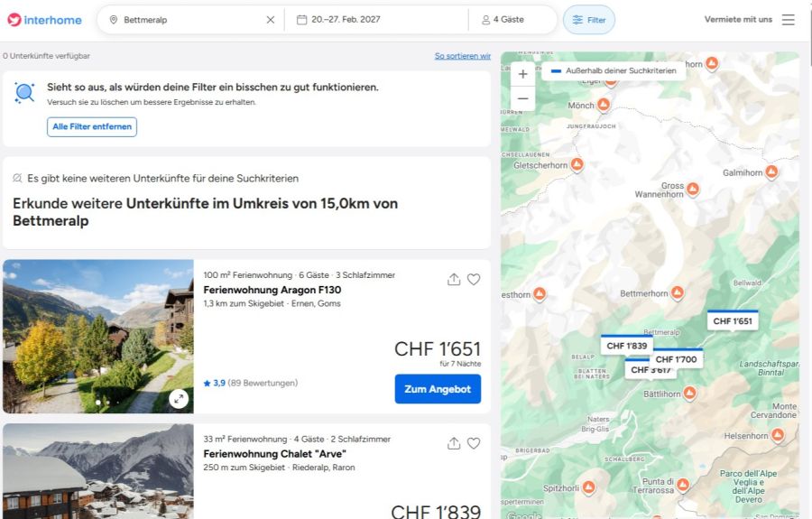
Task: Click the Helsenhorn mountain pin on map
Action: coord(778,436)
